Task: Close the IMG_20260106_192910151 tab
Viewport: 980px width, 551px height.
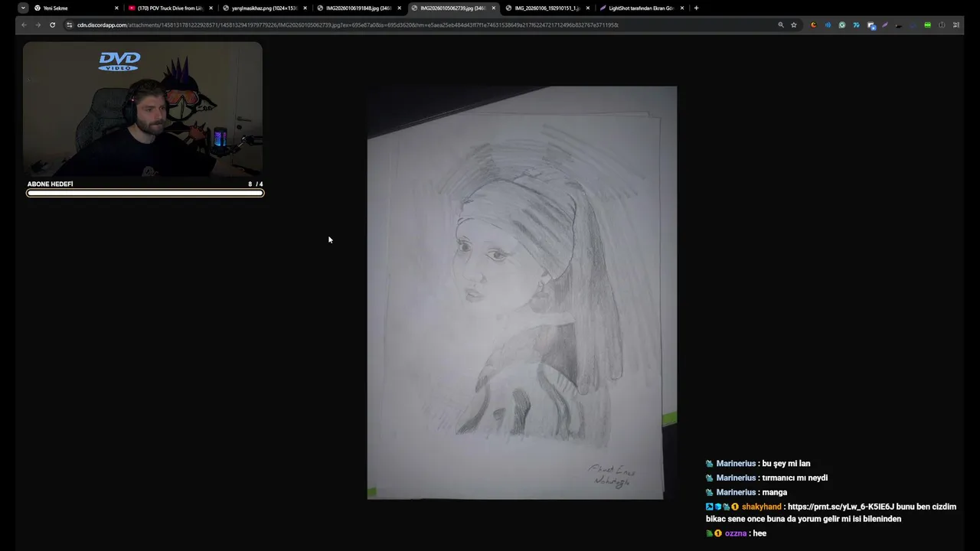Action: 587,8
